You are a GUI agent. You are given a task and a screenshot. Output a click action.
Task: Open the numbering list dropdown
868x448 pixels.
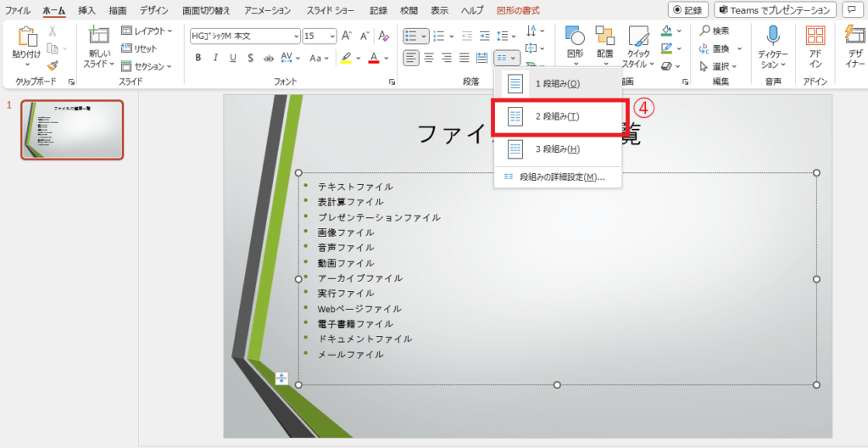452,36
